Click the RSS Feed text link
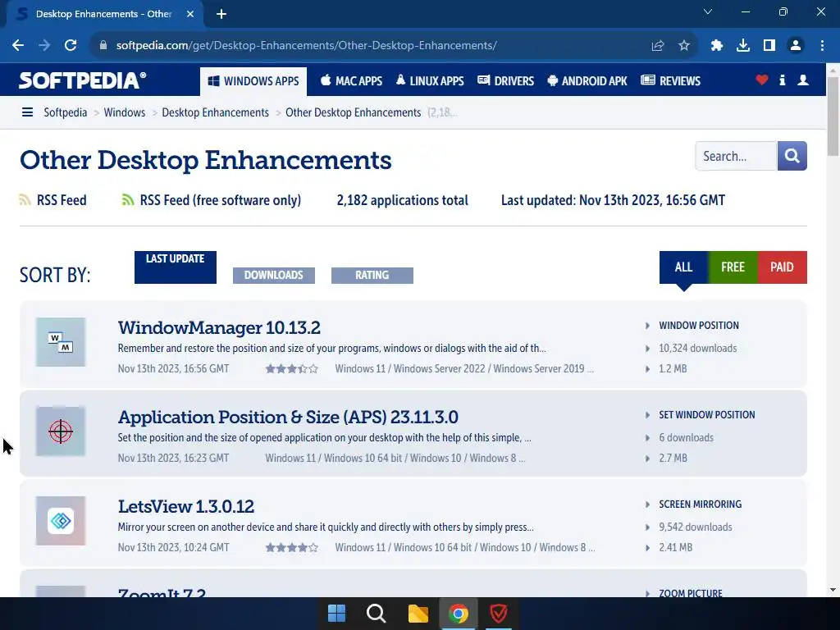This screenshot has width=840, height=630. (62, 200)
